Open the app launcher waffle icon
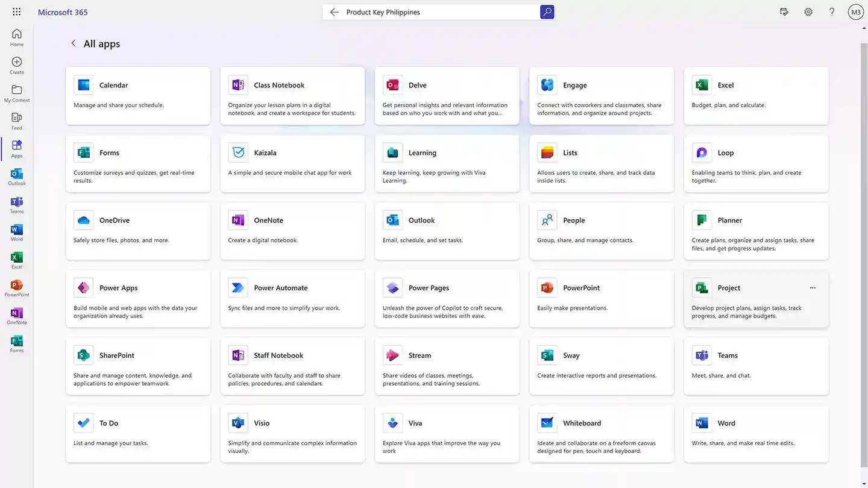 point(16,12)
